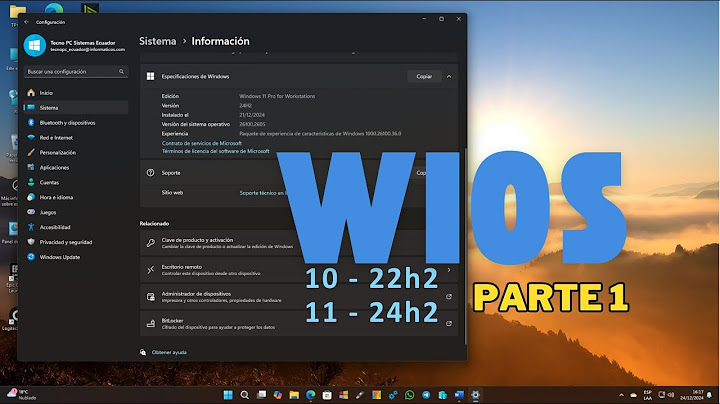Open Accesibilidad settings
This screenshot has height=404, width=720.
tap(76, 227)
